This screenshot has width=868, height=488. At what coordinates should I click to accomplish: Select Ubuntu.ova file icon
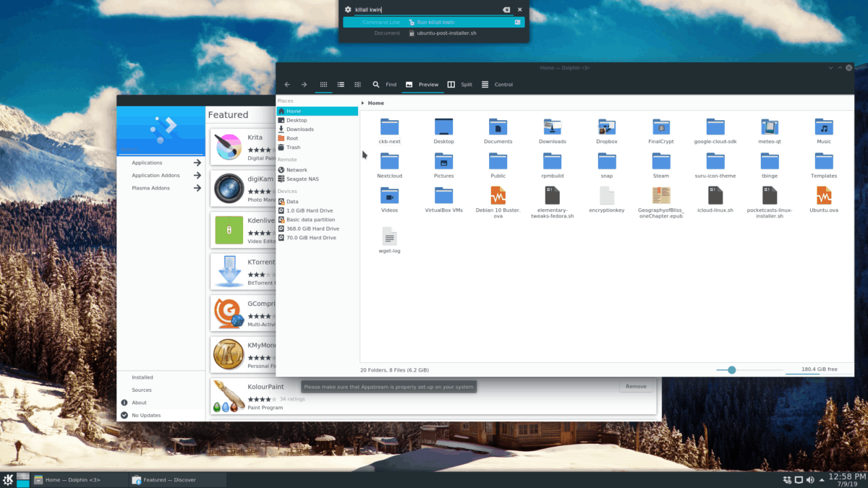tap(824, 195)
